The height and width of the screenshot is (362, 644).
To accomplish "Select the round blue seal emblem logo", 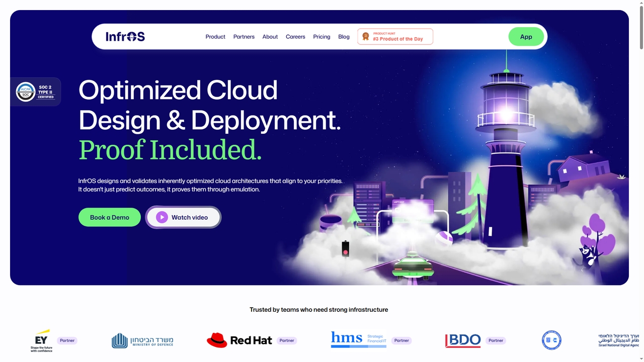I will point(551,340).
